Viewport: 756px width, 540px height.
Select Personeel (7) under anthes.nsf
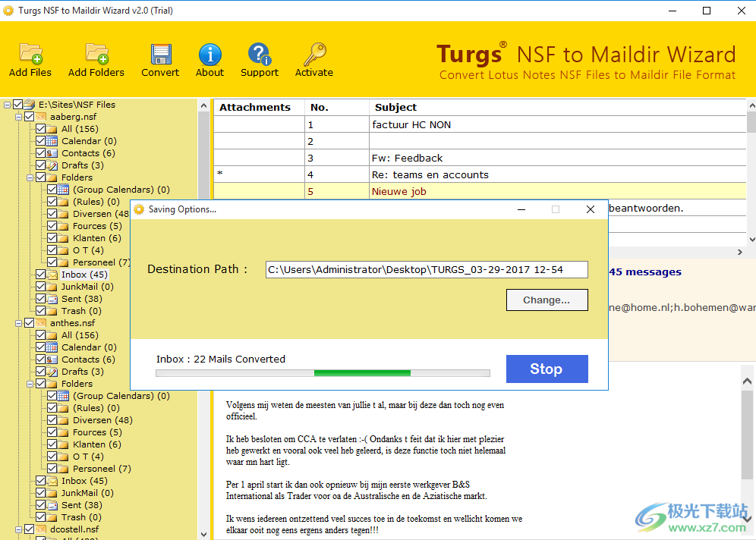[x=102, y=469]
